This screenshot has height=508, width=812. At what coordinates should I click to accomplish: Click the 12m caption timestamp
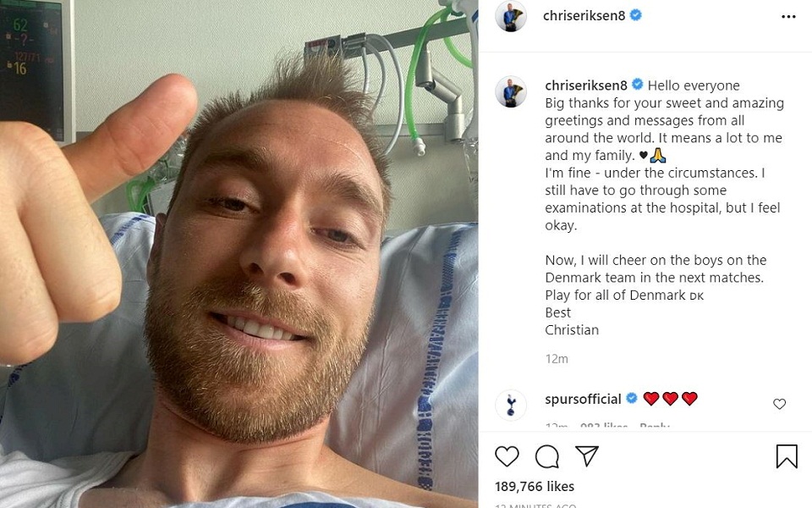[x=557, y=359]
